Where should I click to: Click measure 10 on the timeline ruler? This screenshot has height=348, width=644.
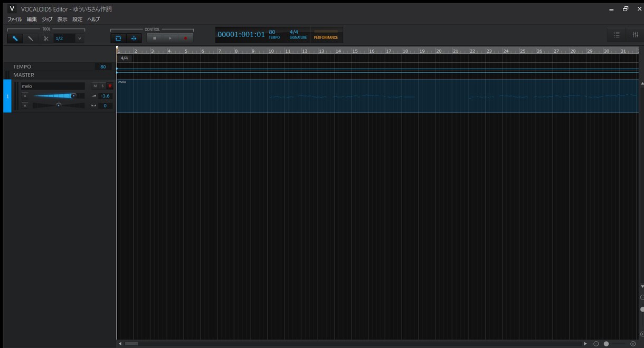point(271,51)
